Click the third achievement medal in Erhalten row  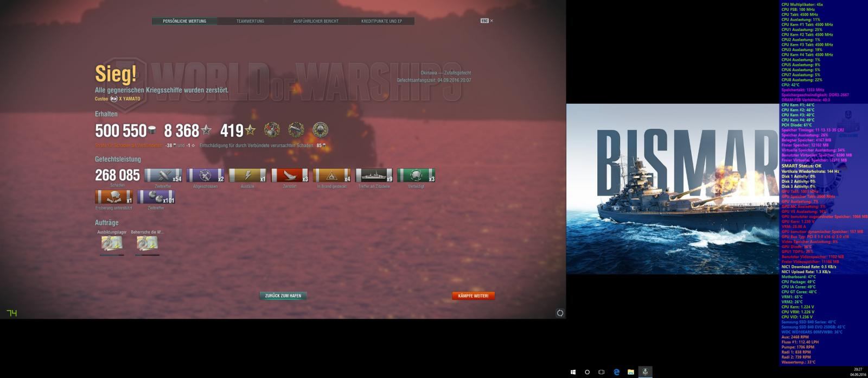pos(321,130)
